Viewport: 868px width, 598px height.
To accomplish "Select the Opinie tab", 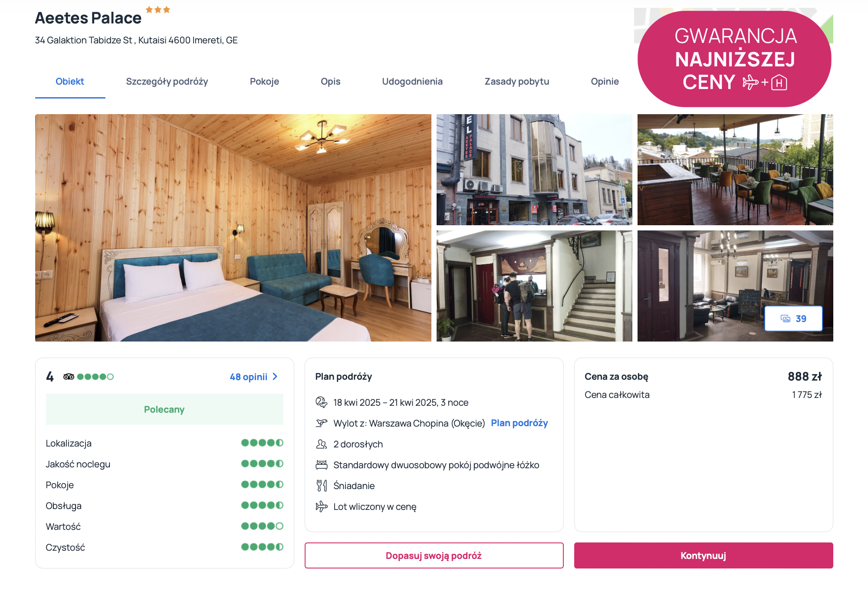I will tap(605, 82).
